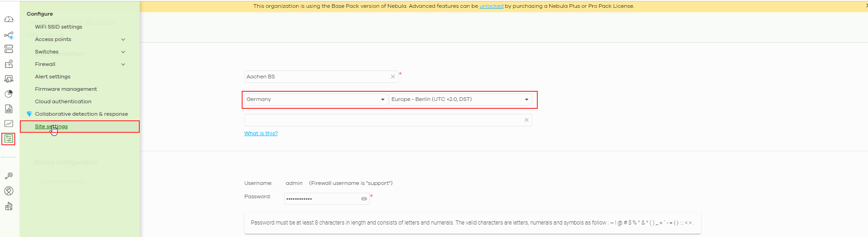The height and width of the screenshot is (237, 868).
Task: Click the key icon in sidebar
Action: tap(9, 176)
